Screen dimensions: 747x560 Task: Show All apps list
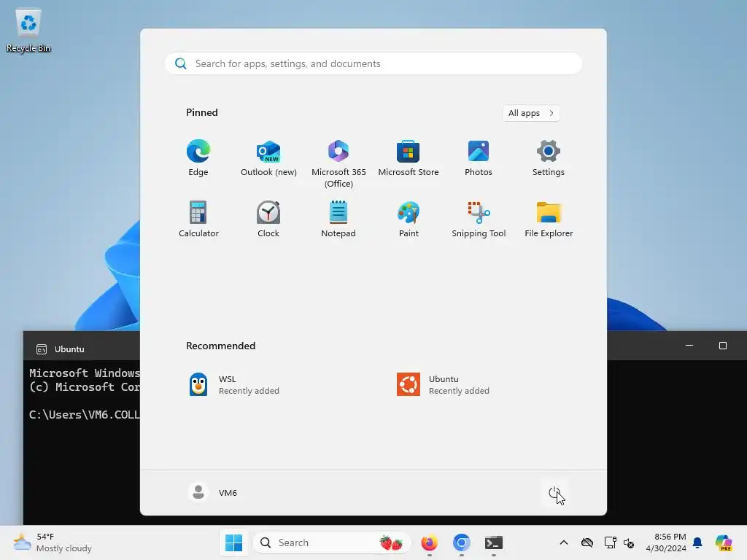[531, 113]
